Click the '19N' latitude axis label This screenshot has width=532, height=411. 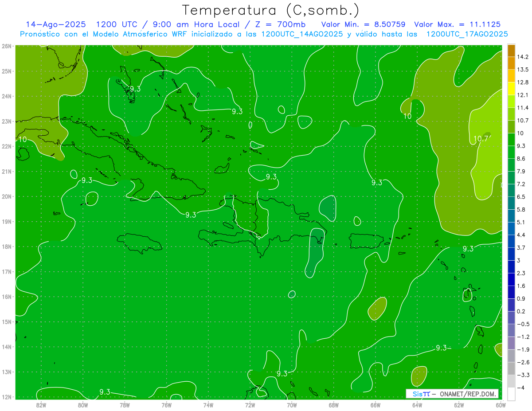[x=7, y=222]
